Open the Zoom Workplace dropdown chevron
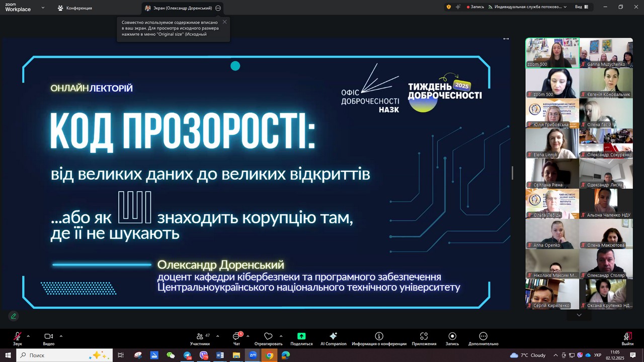Viewport: 644px width, 362px height. tap(43, 8)
